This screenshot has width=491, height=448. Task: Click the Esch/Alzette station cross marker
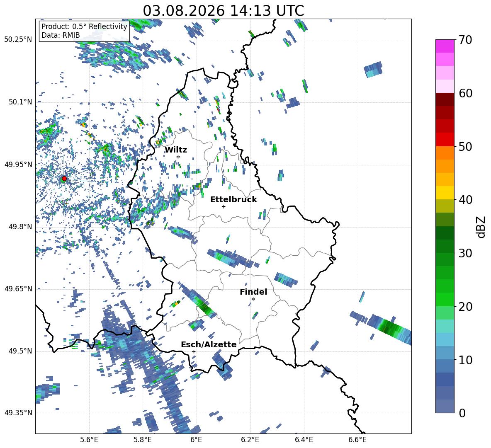[194, 351]
